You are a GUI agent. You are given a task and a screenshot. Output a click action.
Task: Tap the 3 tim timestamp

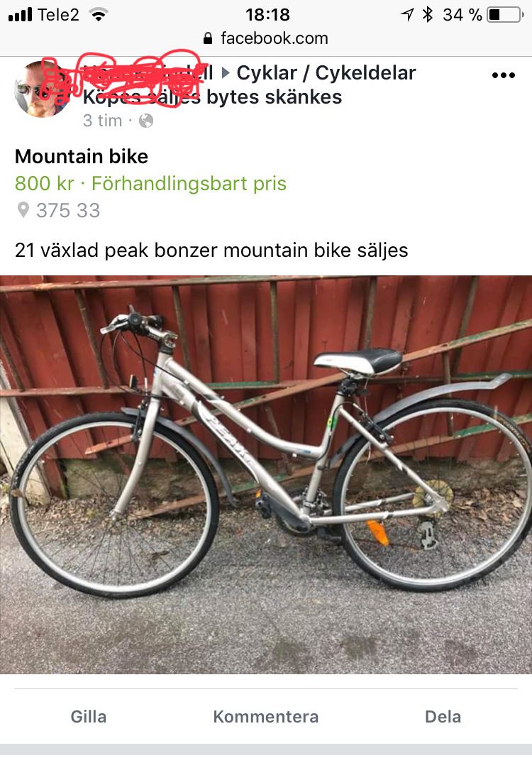click(102, 121)
